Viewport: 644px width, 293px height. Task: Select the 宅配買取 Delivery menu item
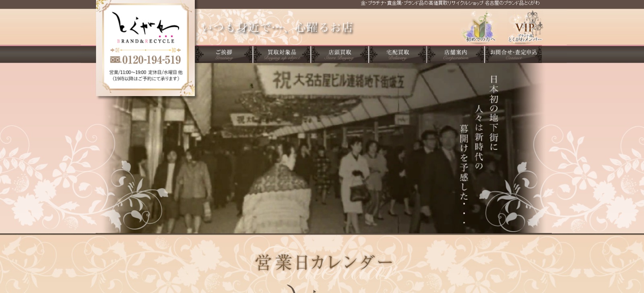click(398, 54)
